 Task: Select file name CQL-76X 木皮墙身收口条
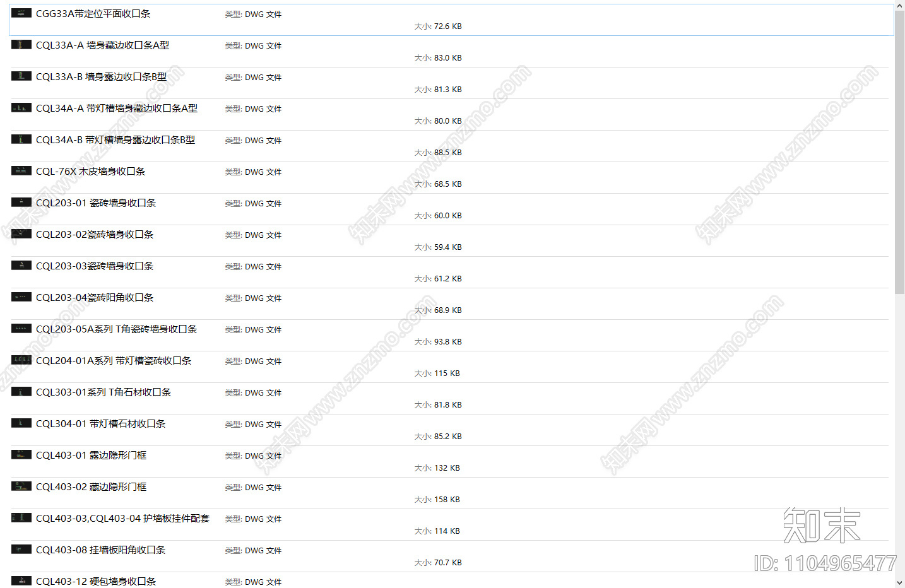click(x=91, y=172)
